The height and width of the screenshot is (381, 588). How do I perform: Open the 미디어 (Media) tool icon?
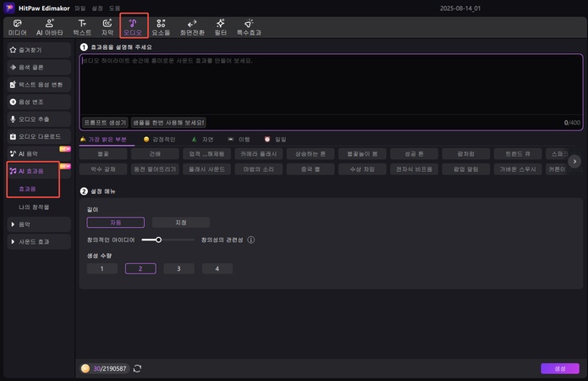[17, 27]
